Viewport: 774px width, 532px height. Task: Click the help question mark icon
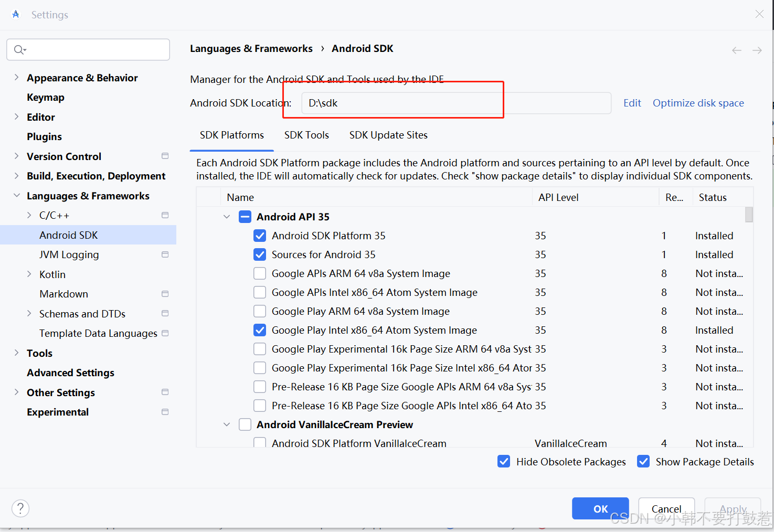click(x=20, y=508)
